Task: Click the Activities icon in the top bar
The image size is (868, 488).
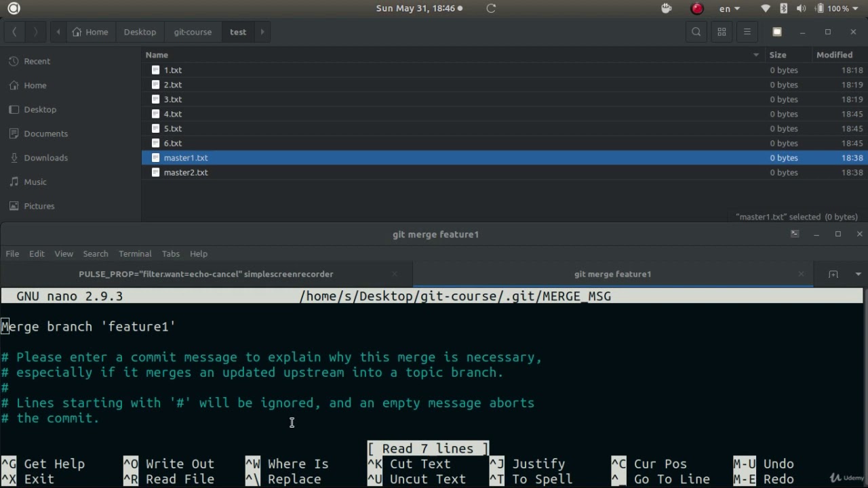Action: click(x=14, y=8)
